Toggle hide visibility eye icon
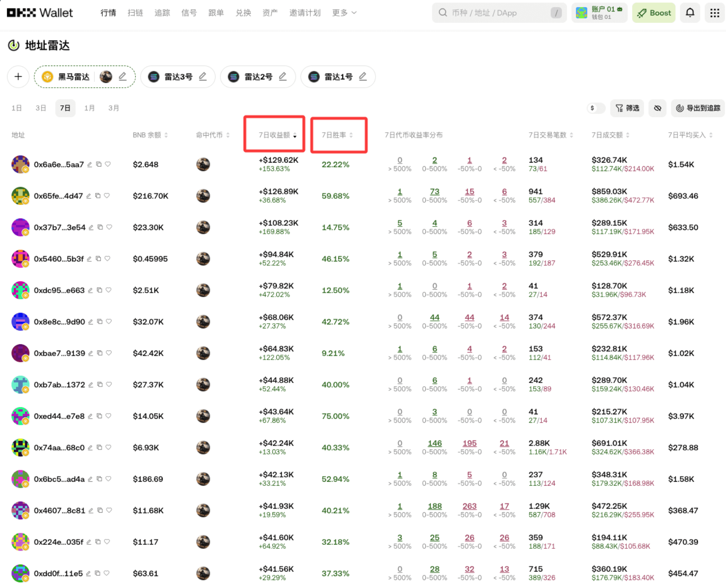 point(657,108)
